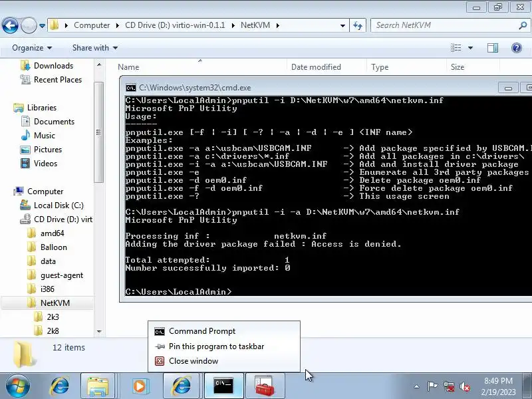Open Windows Media Player taskbar icon
Viewport: 532px width, 399px height.
point(140,386)
